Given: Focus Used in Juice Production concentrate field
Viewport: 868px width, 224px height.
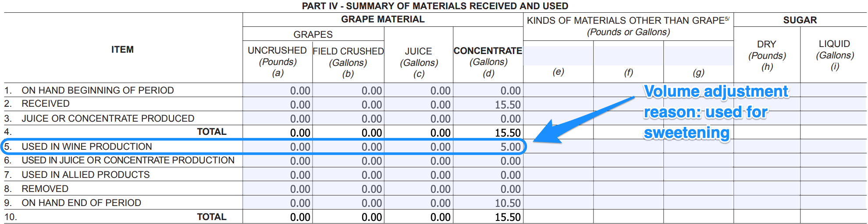Looking at the screenshot, I should (x=488, y=161).
